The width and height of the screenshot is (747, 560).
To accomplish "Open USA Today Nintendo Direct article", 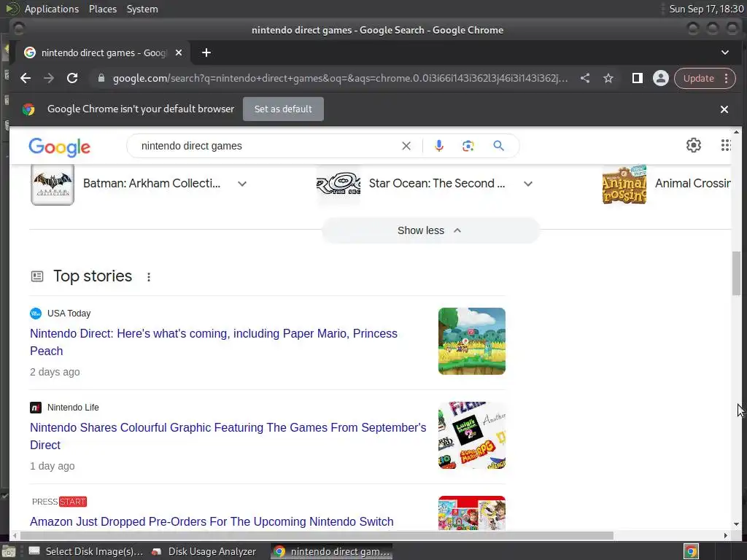I will tap(214, 342).
